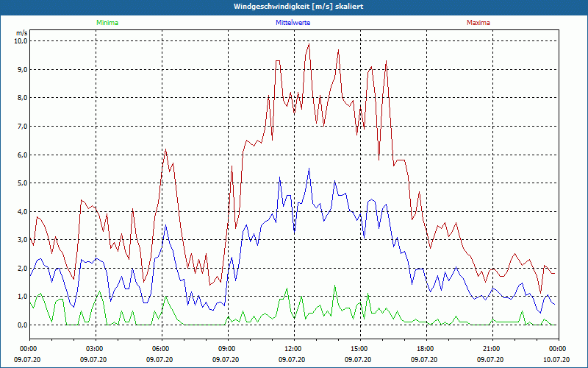
Task: Click the 7,0 y-axis value
Action: coord(23,126)
